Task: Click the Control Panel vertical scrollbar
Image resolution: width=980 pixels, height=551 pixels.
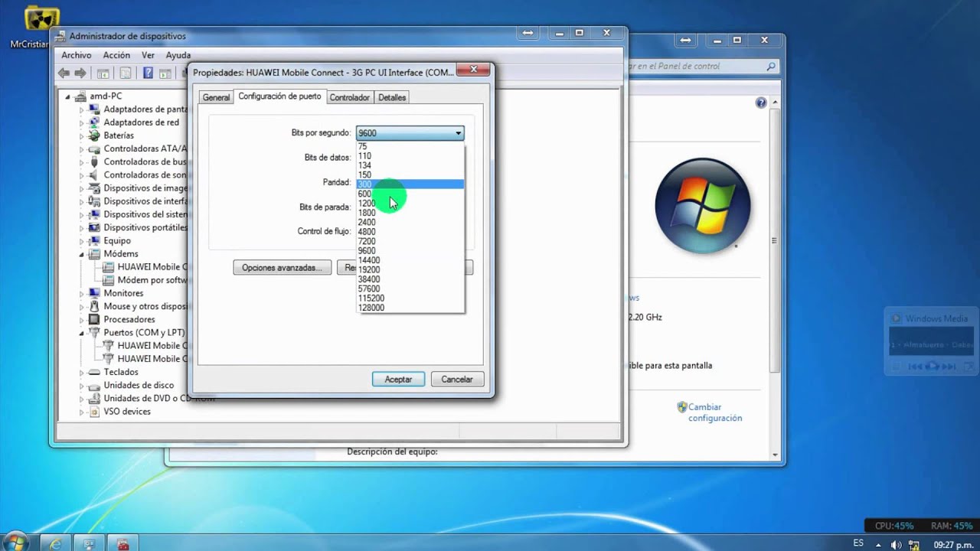Action: pyautogui.click(x=775, y=279)
